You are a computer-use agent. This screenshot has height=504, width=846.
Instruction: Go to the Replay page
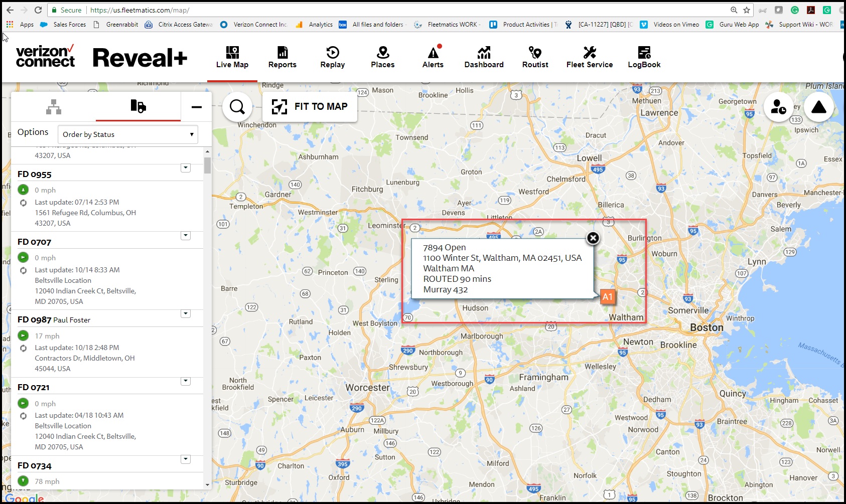(333, 57)
